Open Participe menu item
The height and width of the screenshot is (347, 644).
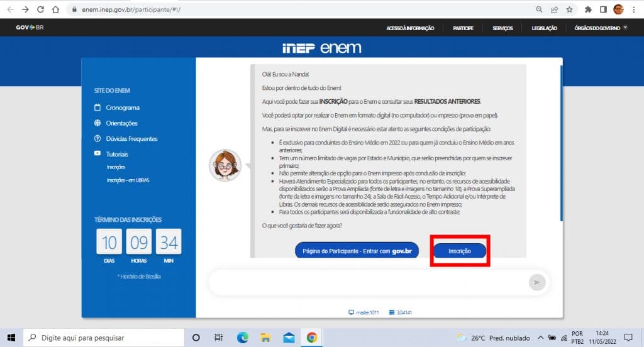[x=463, y=28]
